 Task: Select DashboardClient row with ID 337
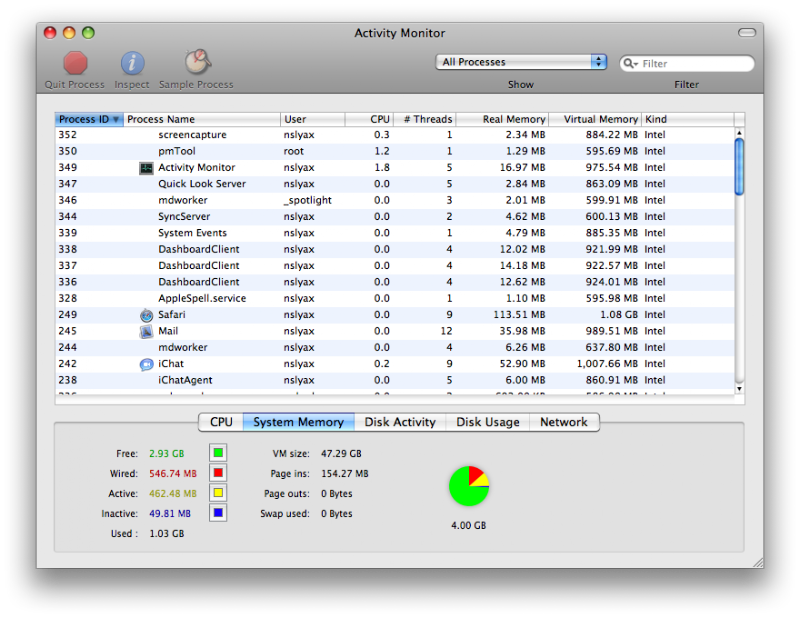tap(395, 265)
